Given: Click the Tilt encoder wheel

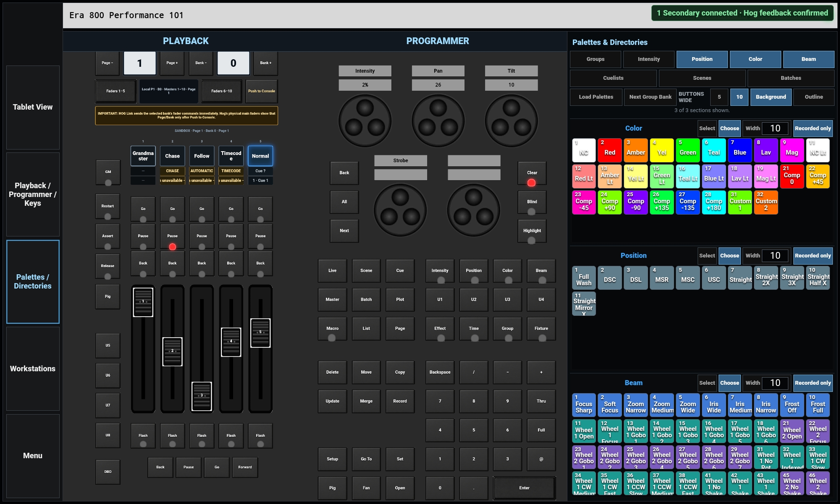Looking at the screenshot, I should pyautogui.click(x=511, y=121).
